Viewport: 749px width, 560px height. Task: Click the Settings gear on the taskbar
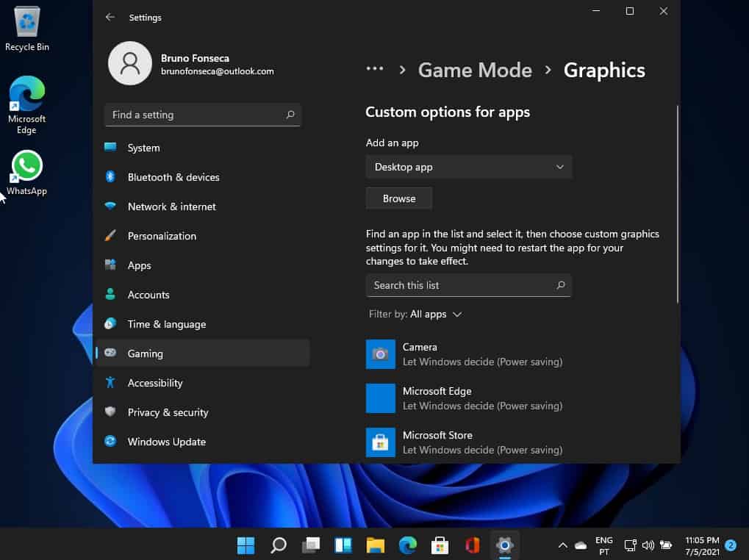point(504,545)
